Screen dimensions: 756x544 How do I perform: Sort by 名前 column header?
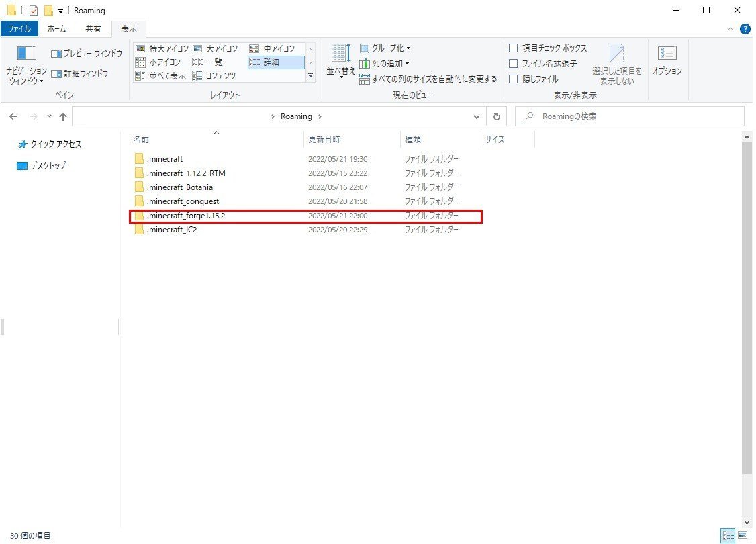coord(216,140)
